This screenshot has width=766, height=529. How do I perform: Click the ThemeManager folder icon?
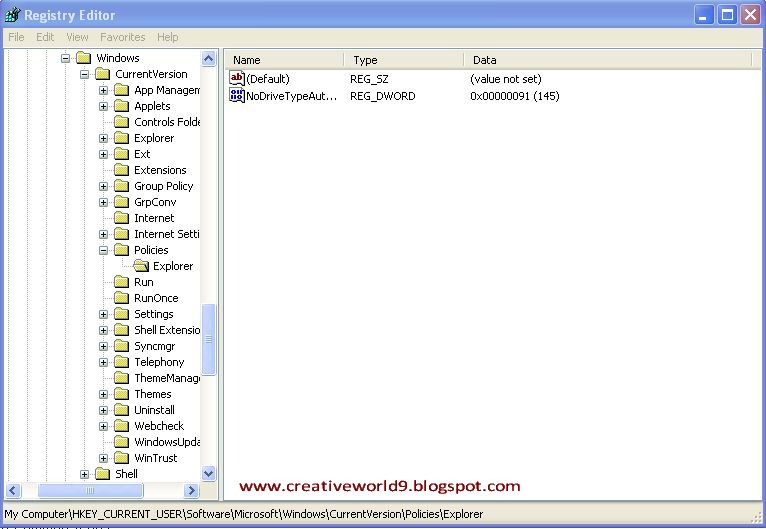pos(122,378)
